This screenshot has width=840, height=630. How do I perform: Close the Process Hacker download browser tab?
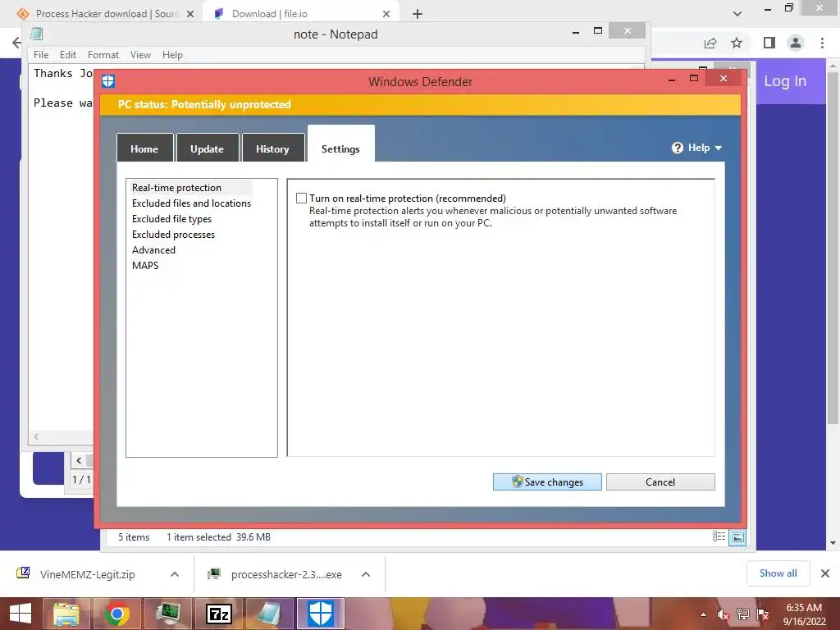(189, 14)
